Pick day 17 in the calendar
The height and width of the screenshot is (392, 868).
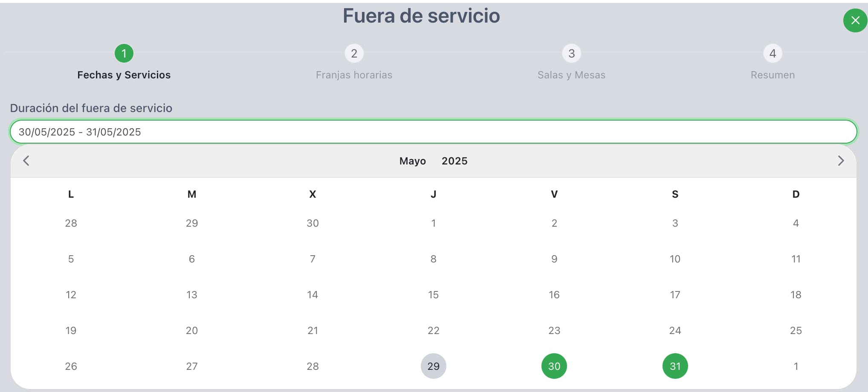tap(675, 294)
